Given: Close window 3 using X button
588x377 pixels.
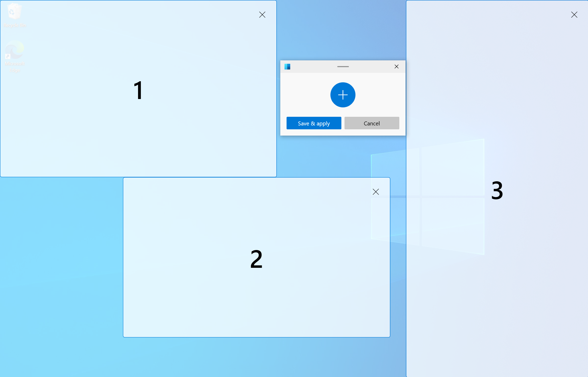Looking at the screenshot, I should pyautogui.click(x=574, y=15).
